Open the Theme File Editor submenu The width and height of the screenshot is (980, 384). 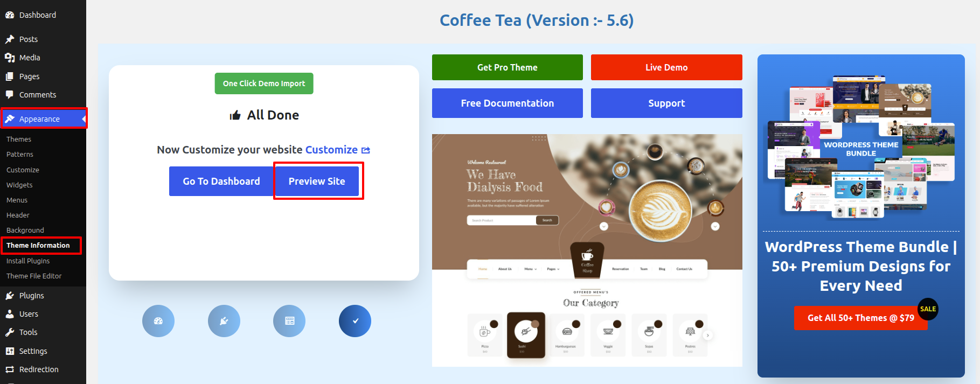tap(34, 276)
